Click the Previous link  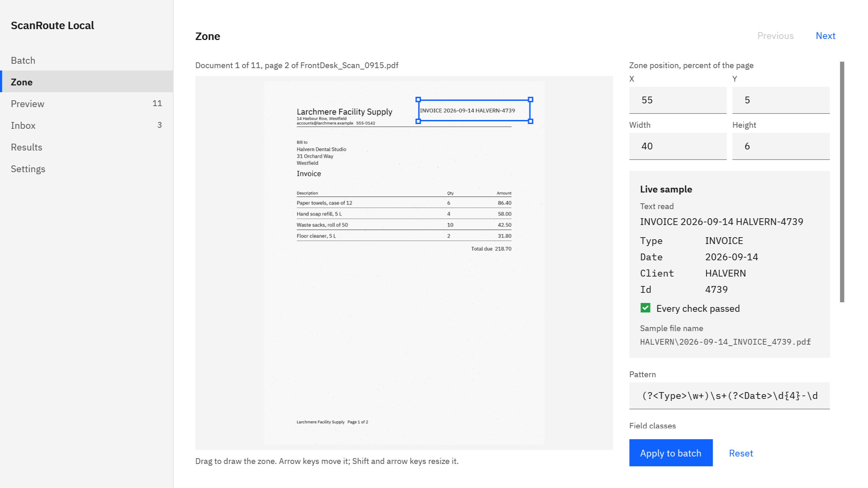pyautogui.click(x=775, y=36)
